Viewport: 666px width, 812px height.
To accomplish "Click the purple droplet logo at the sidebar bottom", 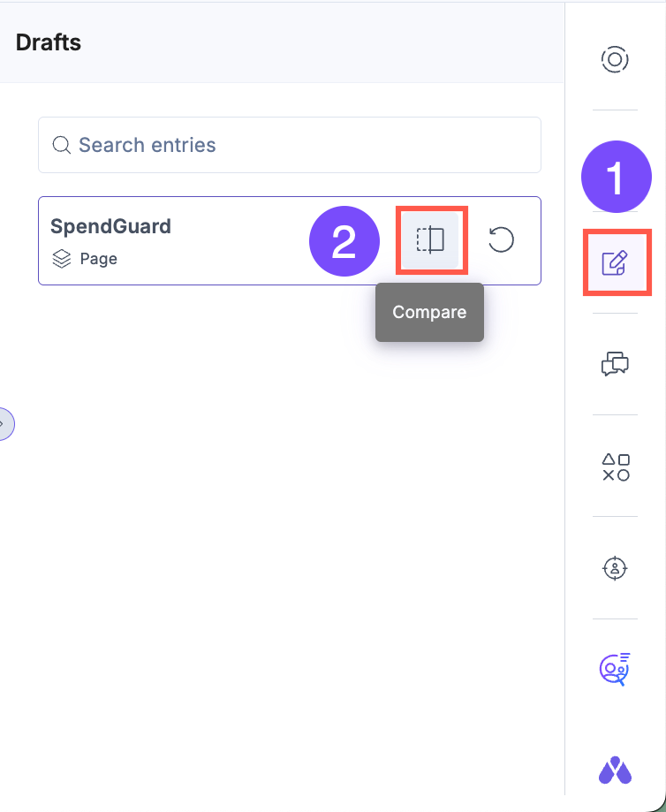I will 615,770.
